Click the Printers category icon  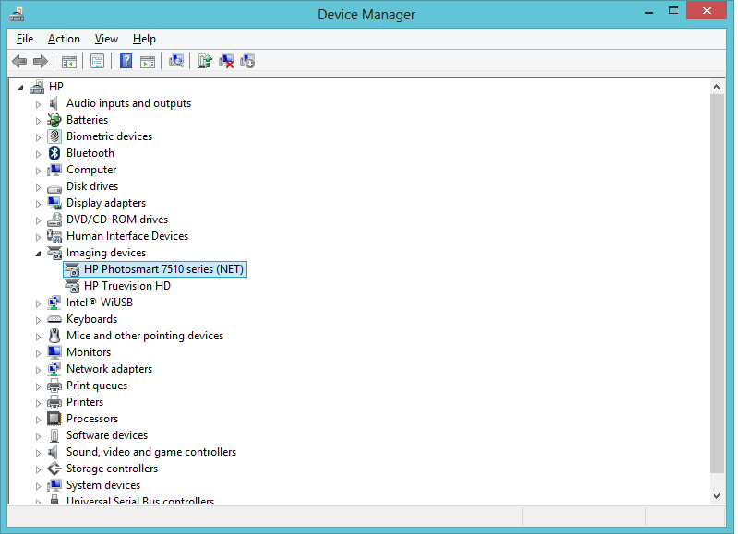click(x=54, y=402)
